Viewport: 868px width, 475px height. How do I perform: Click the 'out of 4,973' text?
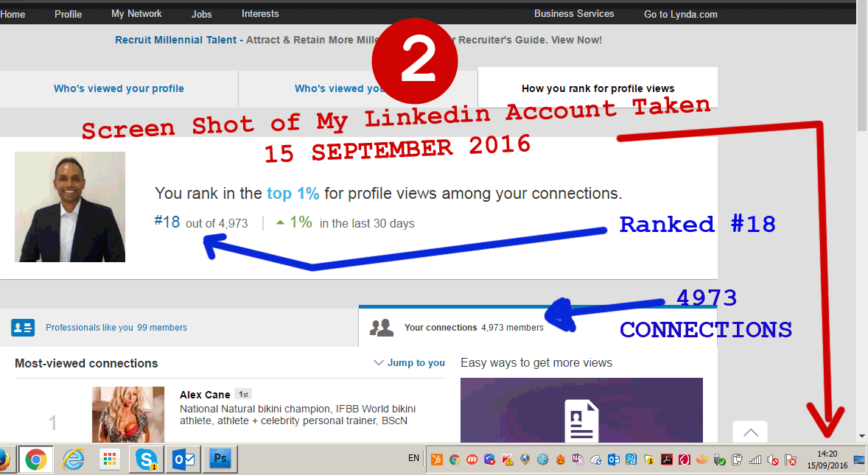[x=217, y=223]
